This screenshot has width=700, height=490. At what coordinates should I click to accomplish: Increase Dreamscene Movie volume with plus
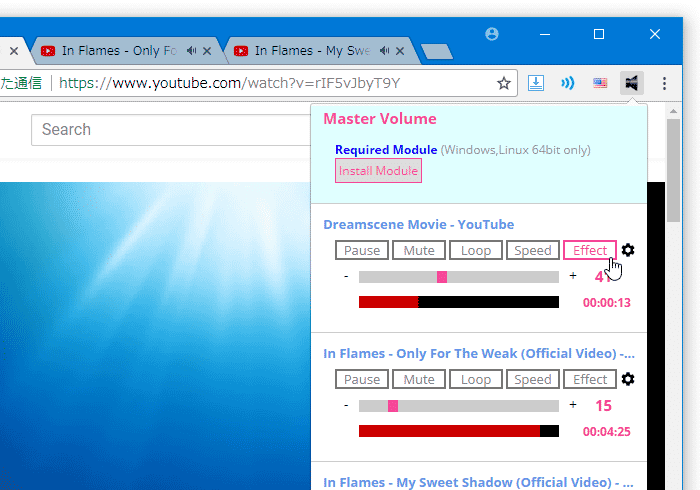(573, 276)
